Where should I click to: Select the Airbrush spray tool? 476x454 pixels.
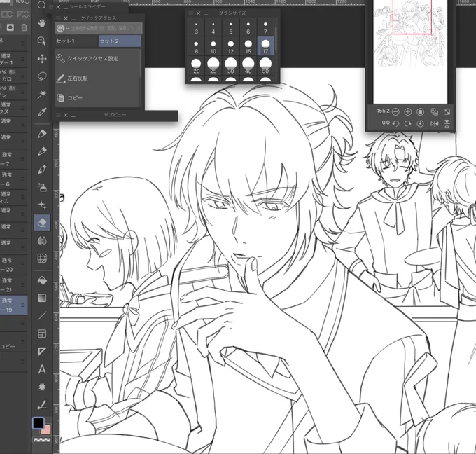[42, 186]
